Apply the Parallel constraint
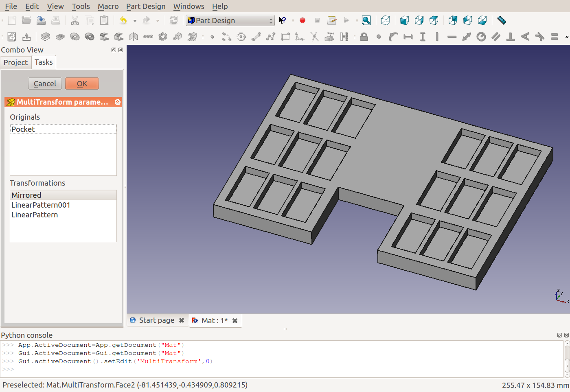Viewport: 570px width, 392px height. tap(496, 37)
